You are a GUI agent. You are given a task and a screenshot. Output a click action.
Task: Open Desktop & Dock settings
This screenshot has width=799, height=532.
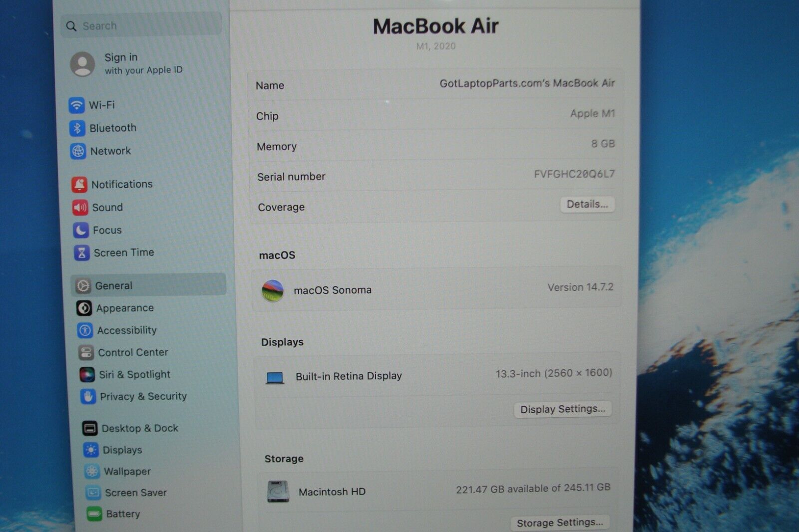[140, 428]
